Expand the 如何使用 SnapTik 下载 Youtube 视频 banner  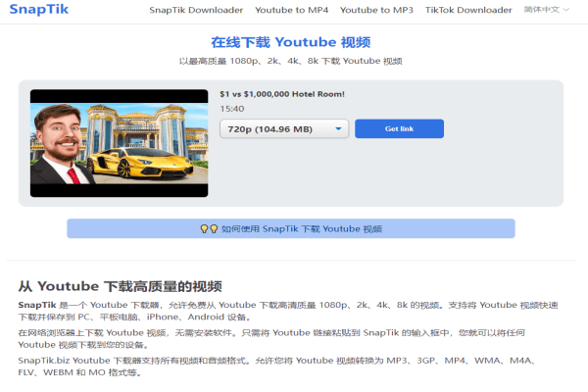click(x=290, y=228)
